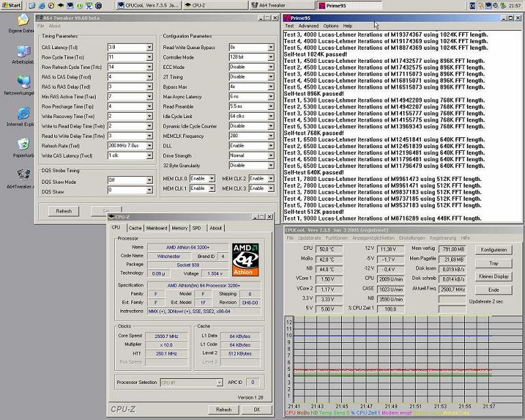Click the colorful media player quick launch icon
Viewport: 525px width, 420px height.
(x=51, y=5)
